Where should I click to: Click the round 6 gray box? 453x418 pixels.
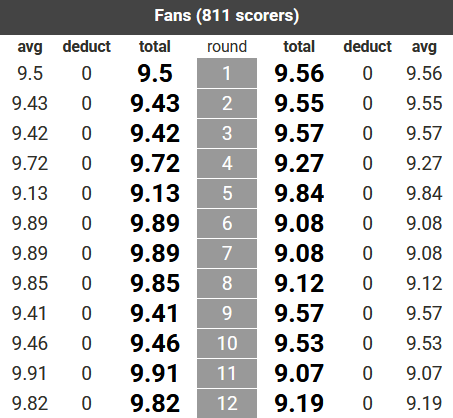coord(227,223)
